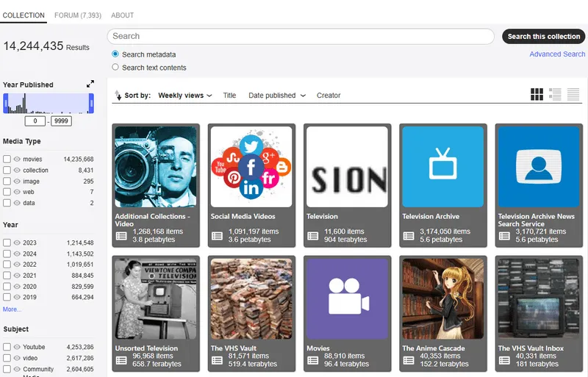Open Social Media Videos thumbnail
The width and height of the screenshot is (588, 377).
251,167
